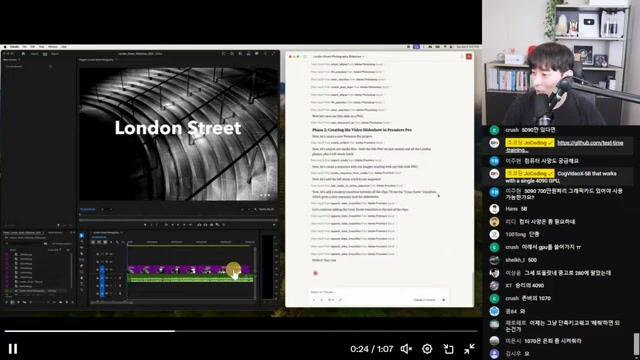Switch to the Import tab in Premiere
This screenshot has width=640, height=360.
pyautogui.click(x=35, y=53)
